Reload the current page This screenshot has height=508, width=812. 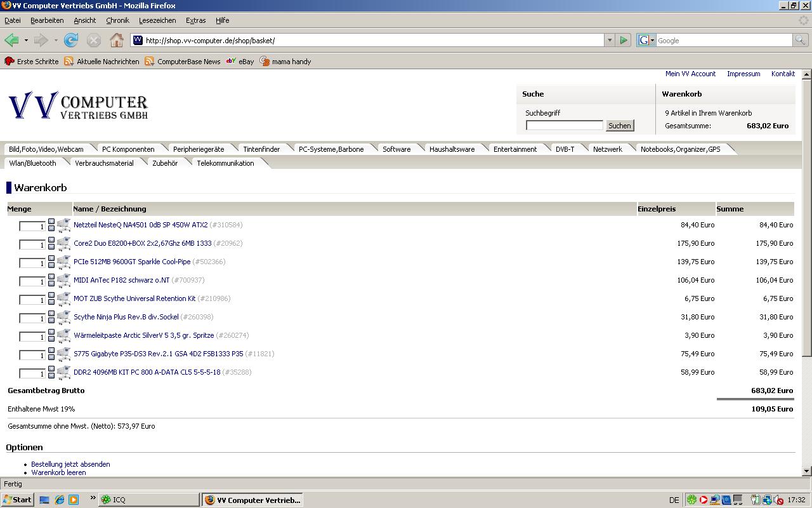[71, 41]
